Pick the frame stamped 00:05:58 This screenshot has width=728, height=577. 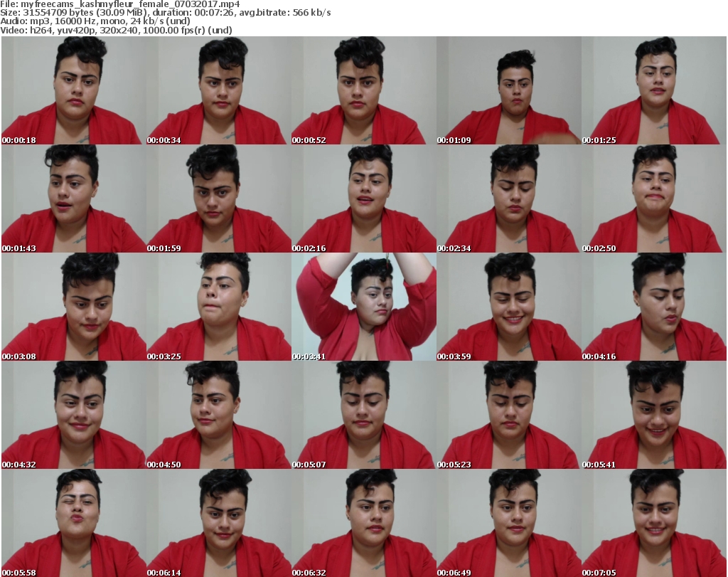coord(74,523)
